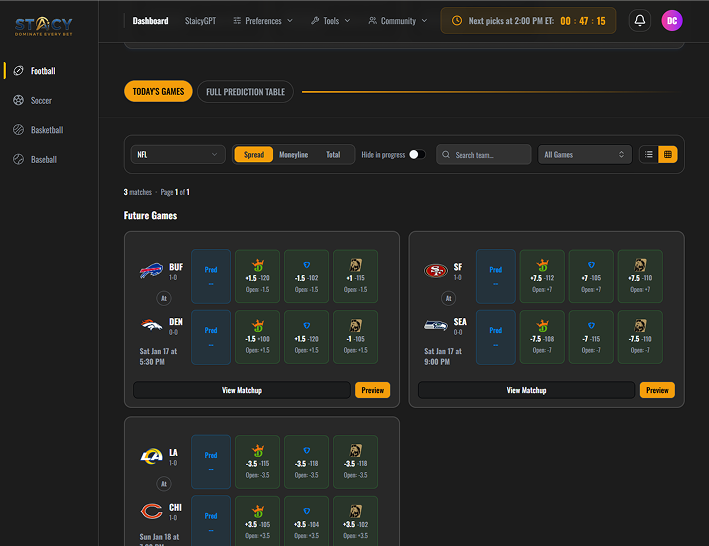Screen dimensions: 709x546
Task: Click View Matchup for BUF at DEN
Action: [241, 390]
